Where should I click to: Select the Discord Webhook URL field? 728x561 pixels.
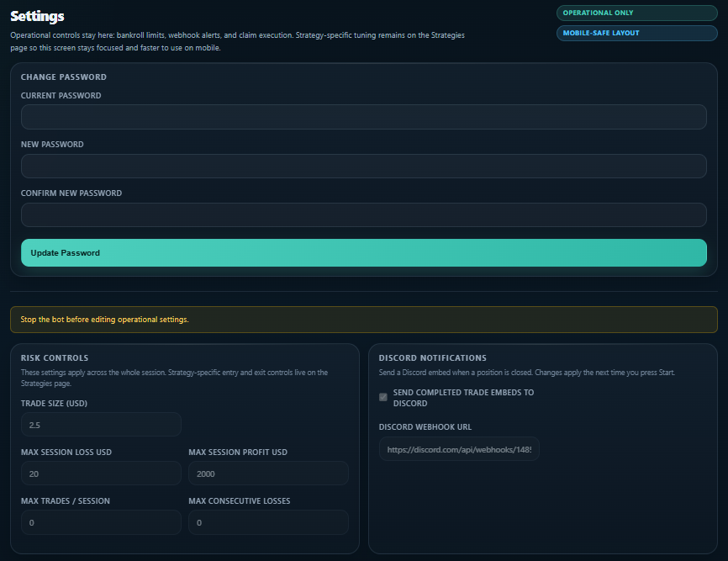pos(459,448)
